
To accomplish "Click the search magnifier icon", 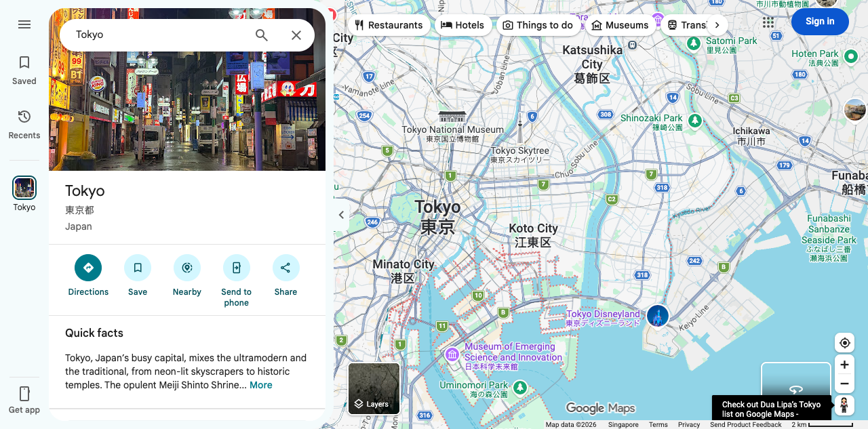I will point(262,35).
